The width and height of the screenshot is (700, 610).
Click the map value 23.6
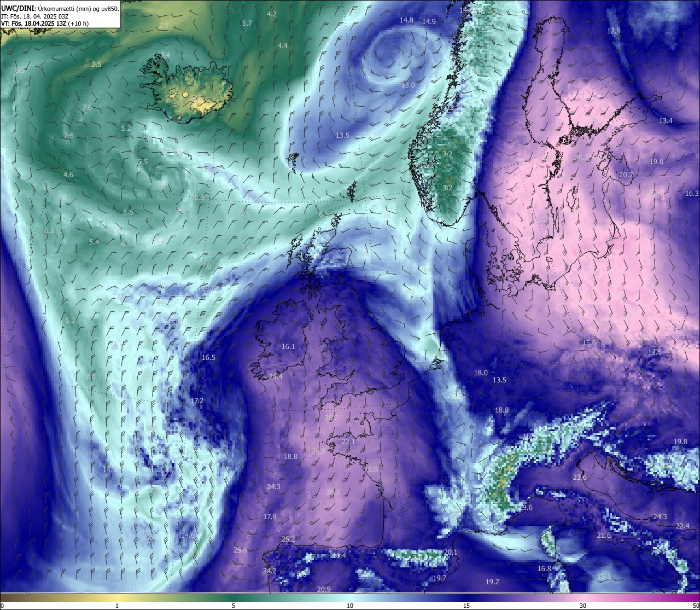click(x=580, y=478)
